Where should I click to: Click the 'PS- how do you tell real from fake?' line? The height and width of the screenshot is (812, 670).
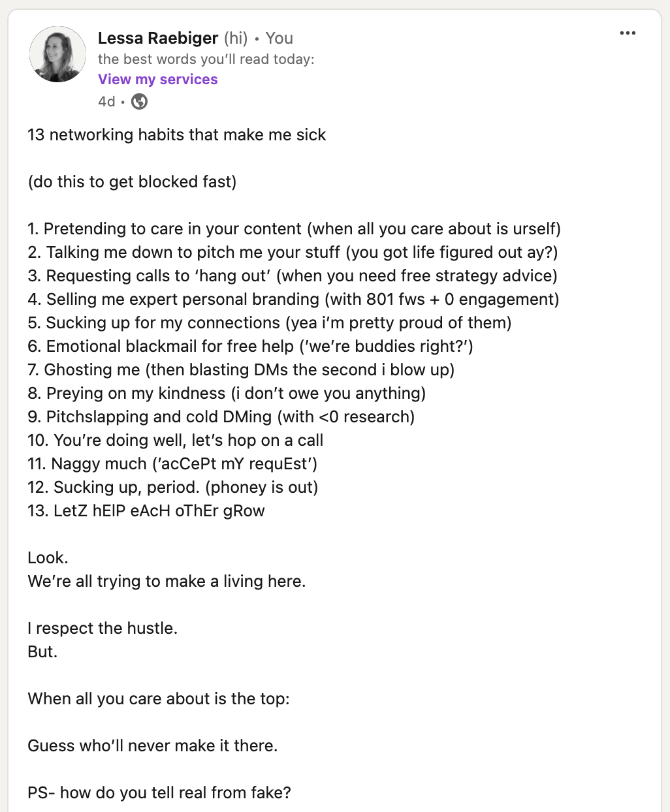coord(159,792)
